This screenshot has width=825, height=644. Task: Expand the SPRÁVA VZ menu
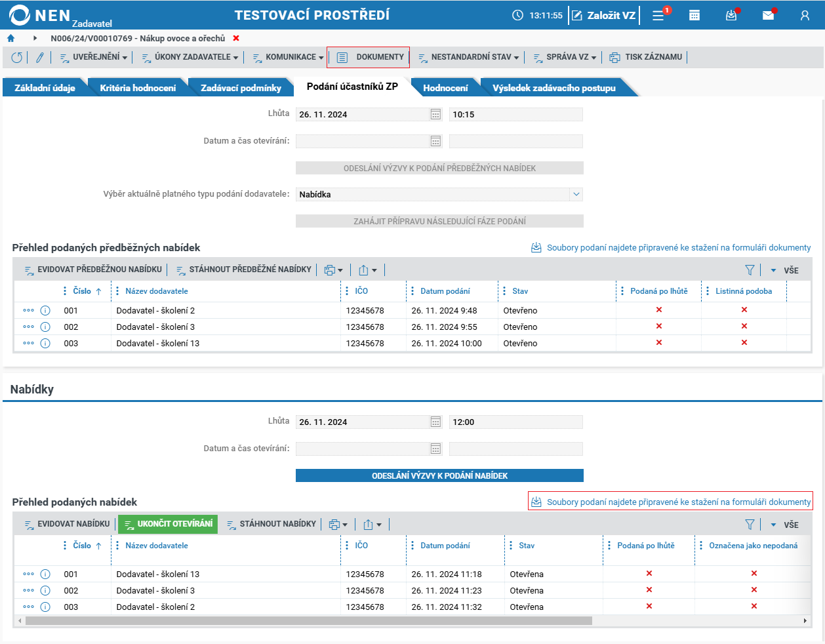[x=565, y=58]
